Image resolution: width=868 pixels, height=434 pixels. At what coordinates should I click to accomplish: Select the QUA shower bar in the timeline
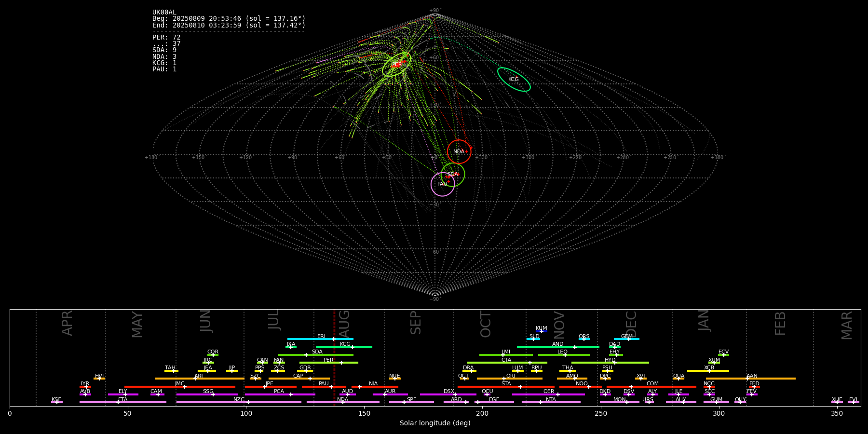click(x=678, y=379)
